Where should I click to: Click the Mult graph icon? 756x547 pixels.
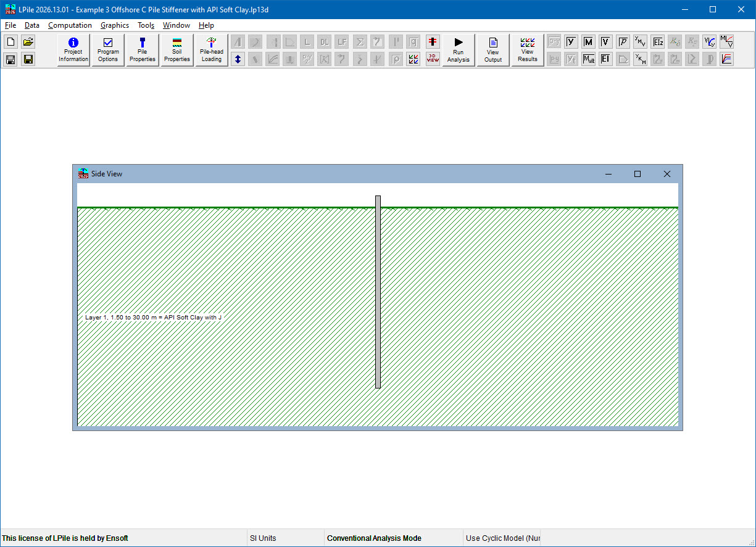[x=589, y=59]
